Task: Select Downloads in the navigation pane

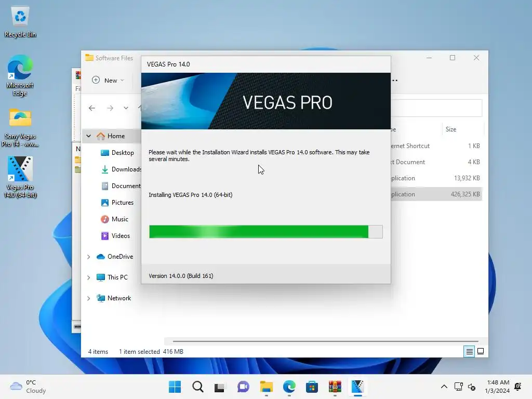Action: [x=121, y=169]
